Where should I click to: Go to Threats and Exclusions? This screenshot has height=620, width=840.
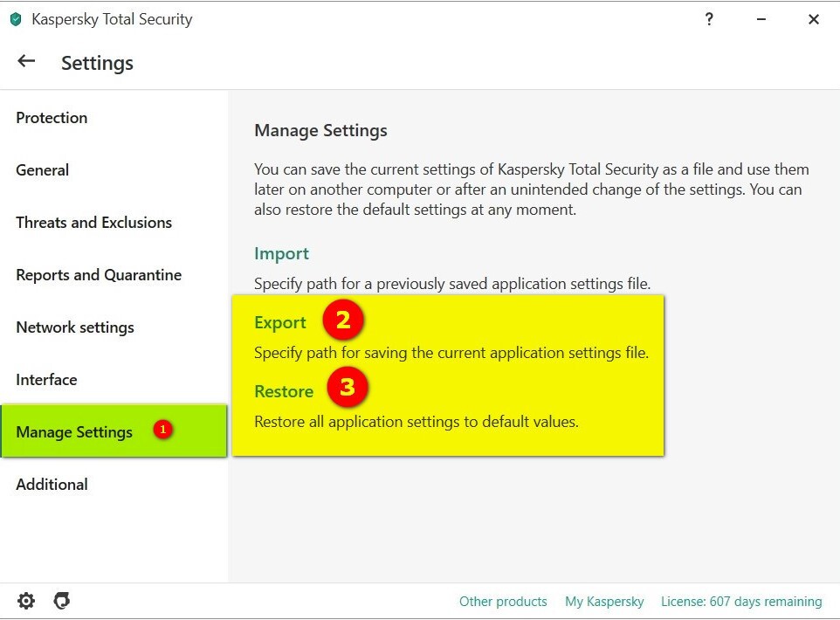pos(93,223)
